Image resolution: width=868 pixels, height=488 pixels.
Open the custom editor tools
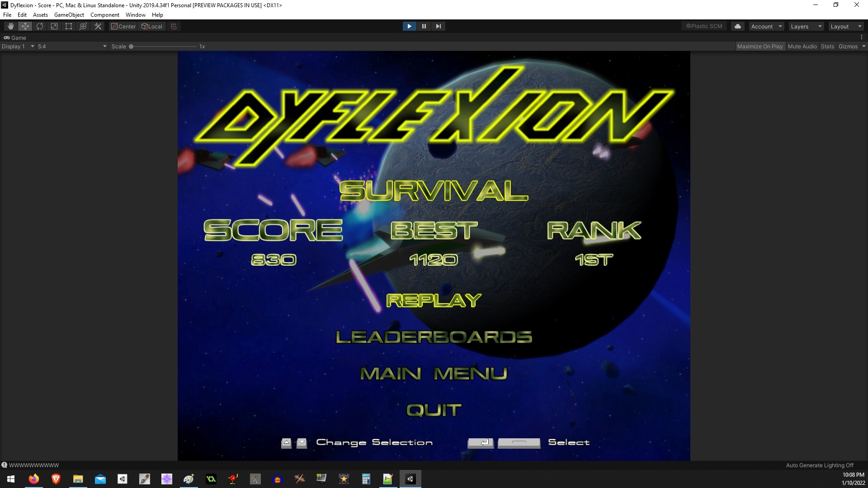[98, 26]
